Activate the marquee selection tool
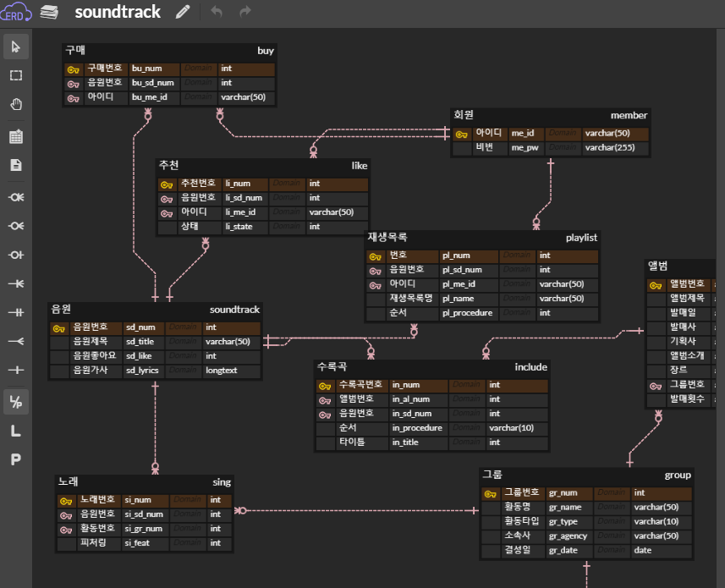Viewport: 725px width, 588px height. [x=16, y=75]
